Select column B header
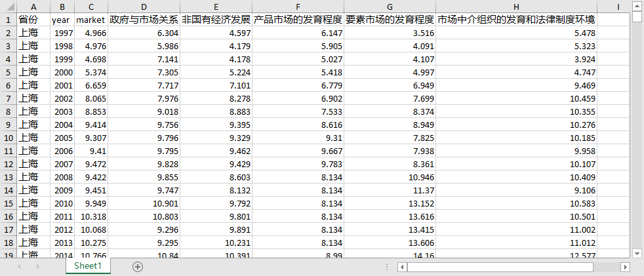This screenshot has width=644, height=276. pos(62,7)
